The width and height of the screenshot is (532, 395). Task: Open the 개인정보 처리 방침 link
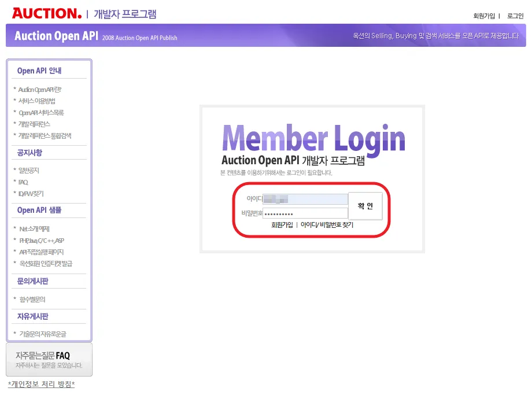click(x=41, y=384)
